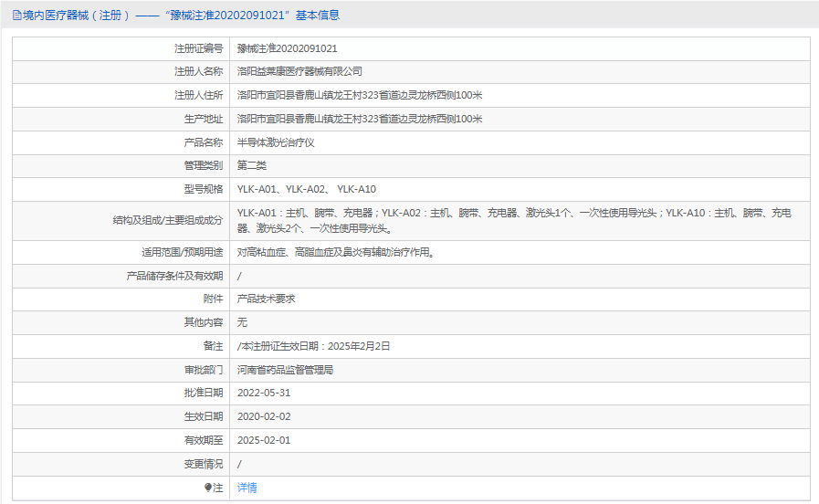
Task: Click the 第二类 management class value
Action: (252, 165)
